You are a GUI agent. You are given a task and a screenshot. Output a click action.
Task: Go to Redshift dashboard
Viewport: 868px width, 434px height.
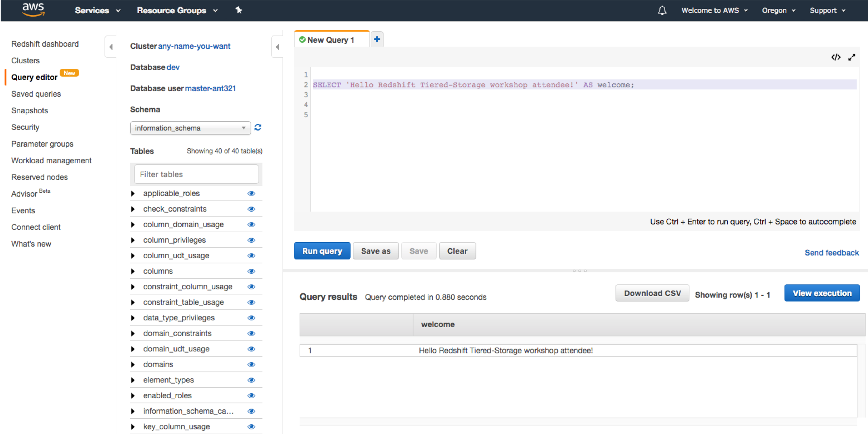(45, 44)
